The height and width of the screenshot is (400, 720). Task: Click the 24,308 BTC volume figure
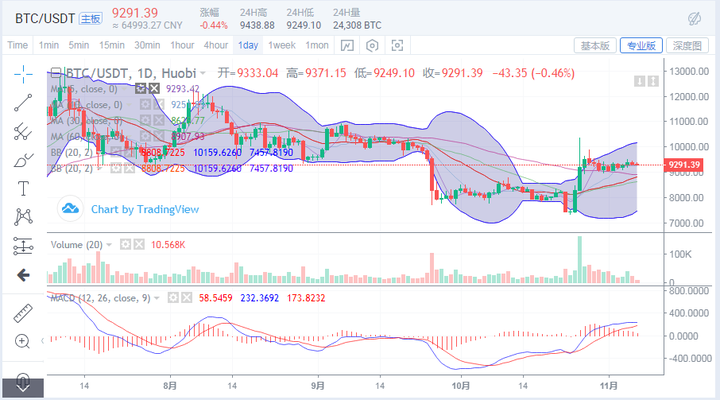pos(357,25)
